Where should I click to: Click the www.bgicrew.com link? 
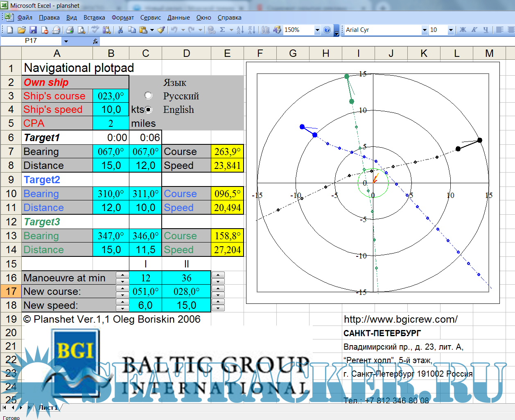[400, 319]
